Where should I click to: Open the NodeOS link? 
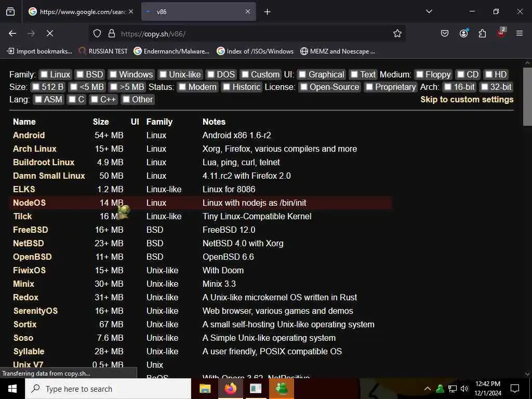(29, 203)
